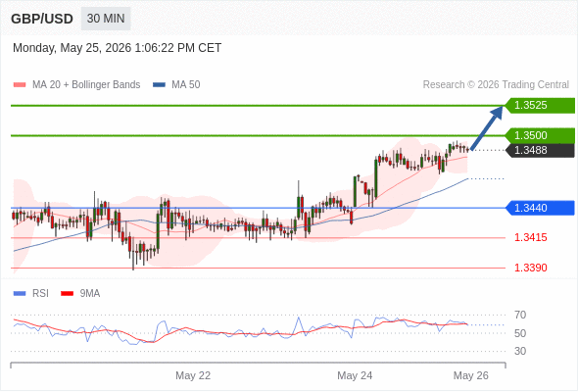Click the blue upward trend arrow

[487, 128]
